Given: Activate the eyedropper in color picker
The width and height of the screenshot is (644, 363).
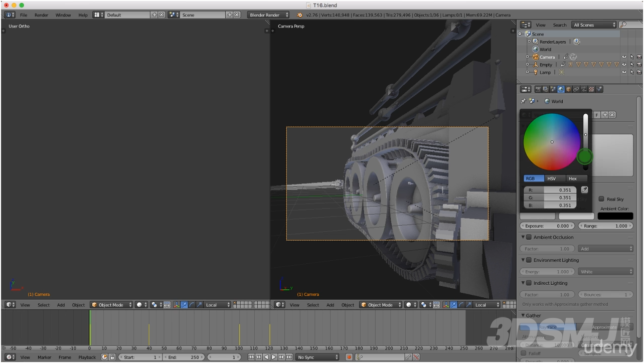Looking at the screenshot, I should click(584, 190).
